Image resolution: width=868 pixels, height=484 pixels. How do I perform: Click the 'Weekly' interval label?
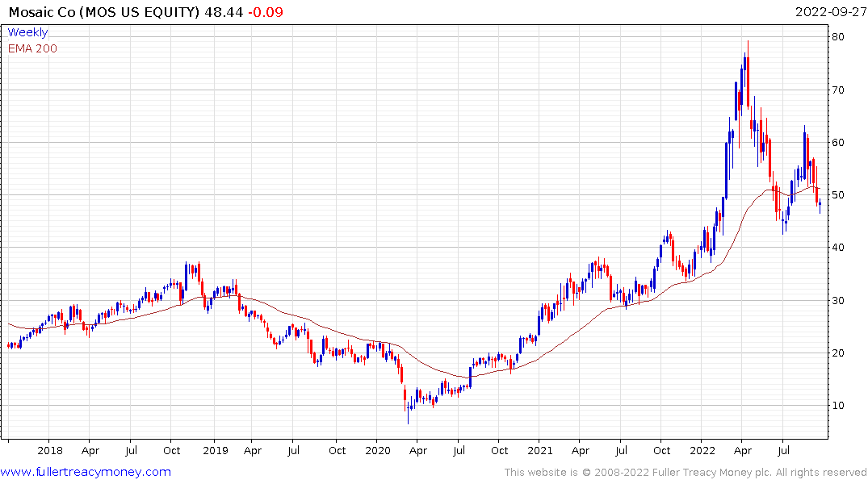pos(27,32)
